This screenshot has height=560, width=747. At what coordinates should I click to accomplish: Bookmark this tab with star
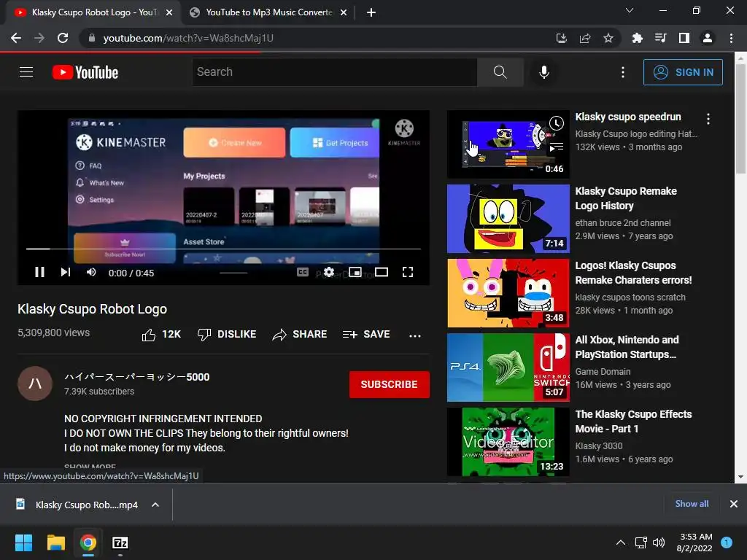coord(608,38)
